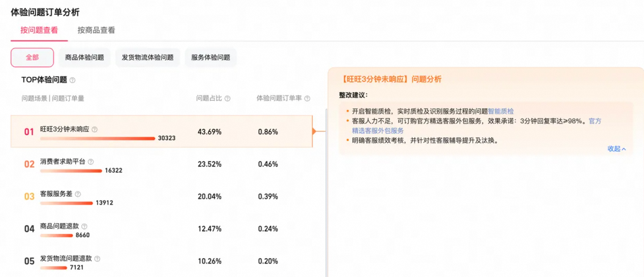Enable the 发货物流体验问题 filter
The width and height of the screenshot is (644, 277).
(x=148, y=57)
